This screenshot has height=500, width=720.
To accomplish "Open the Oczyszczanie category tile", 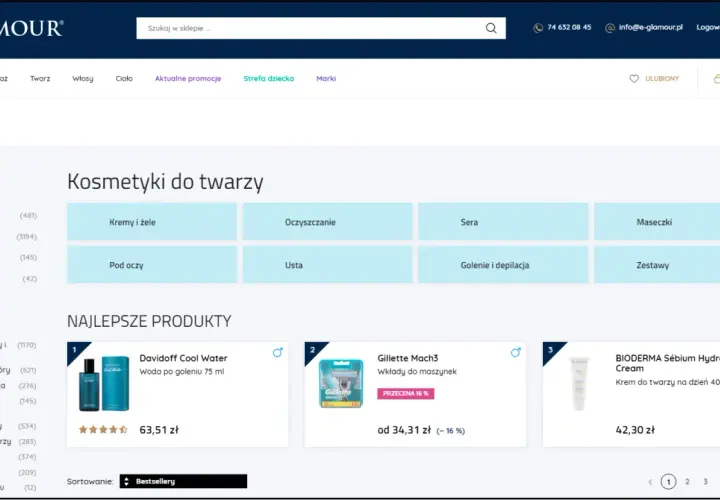I will coord(328,222).
